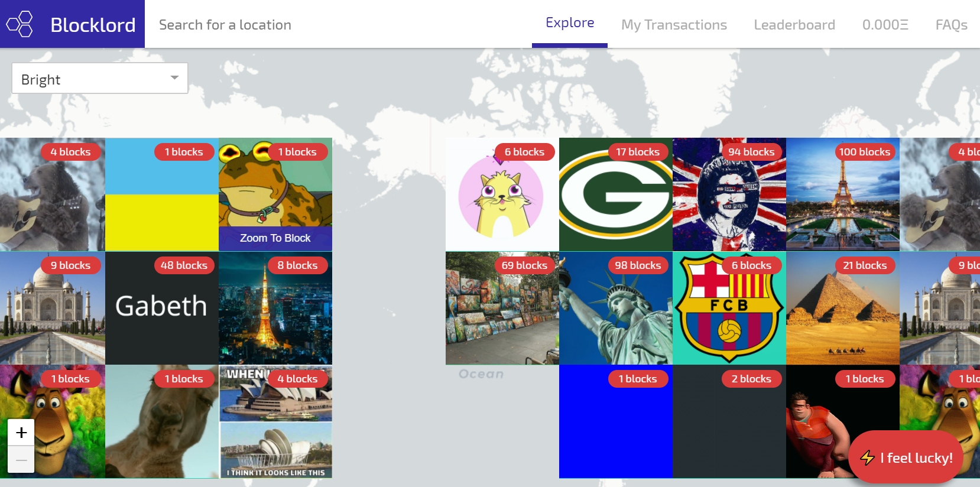Open the street art 69 blocks tile

tap(502, 308)
